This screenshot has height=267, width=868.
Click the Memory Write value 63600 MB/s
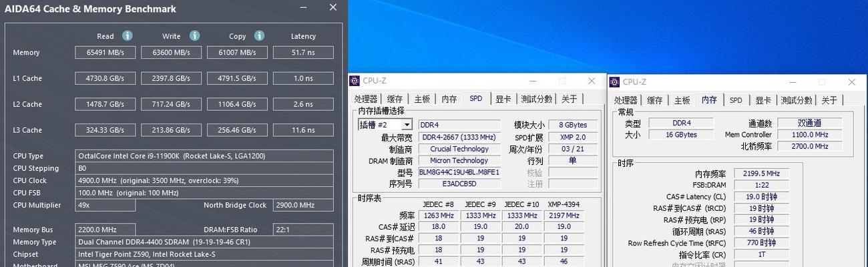click(172, 52)
